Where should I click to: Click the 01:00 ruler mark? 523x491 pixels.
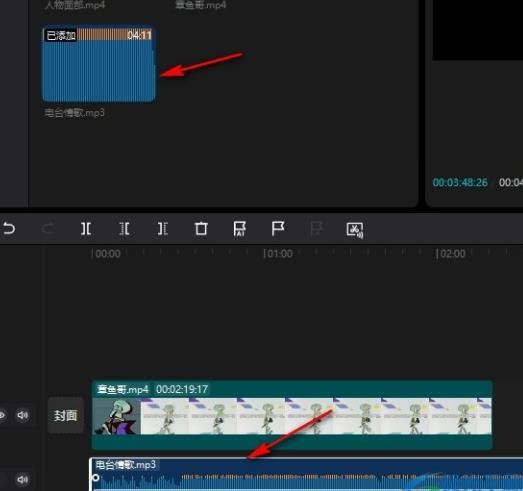click(280, 254)
